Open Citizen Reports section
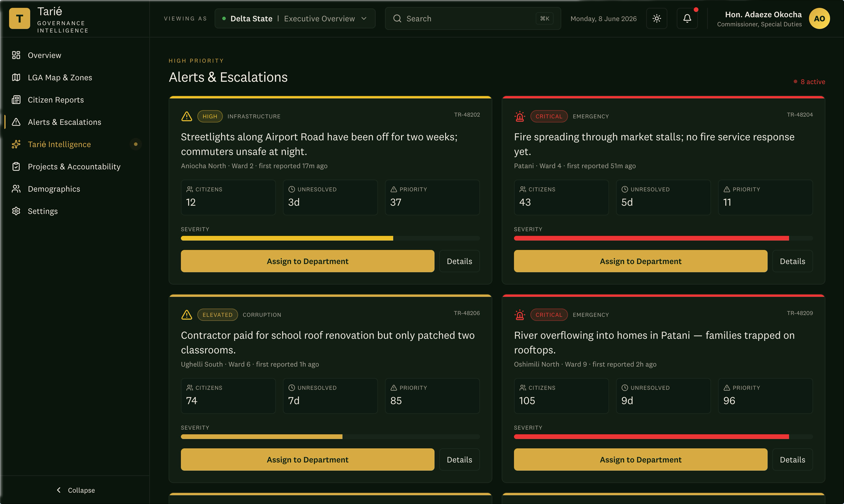The width and height of the screenshot is (844, 504). click(75, 100)
